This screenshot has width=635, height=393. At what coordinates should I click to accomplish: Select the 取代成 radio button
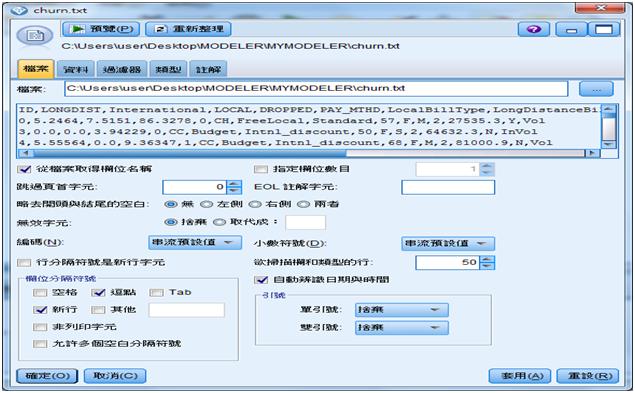[x=219, y=222]
